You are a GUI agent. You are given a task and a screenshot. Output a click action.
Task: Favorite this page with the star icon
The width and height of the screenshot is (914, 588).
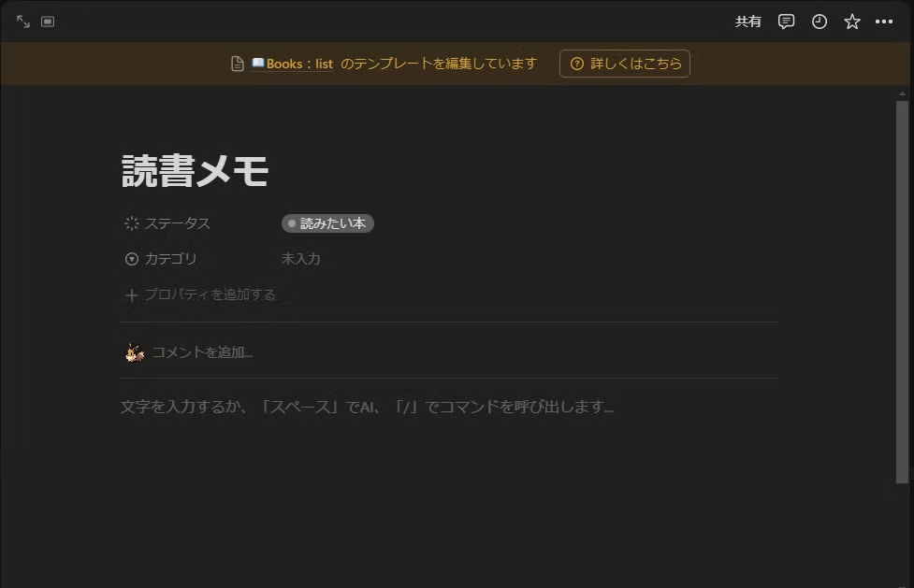pos(852,22)
